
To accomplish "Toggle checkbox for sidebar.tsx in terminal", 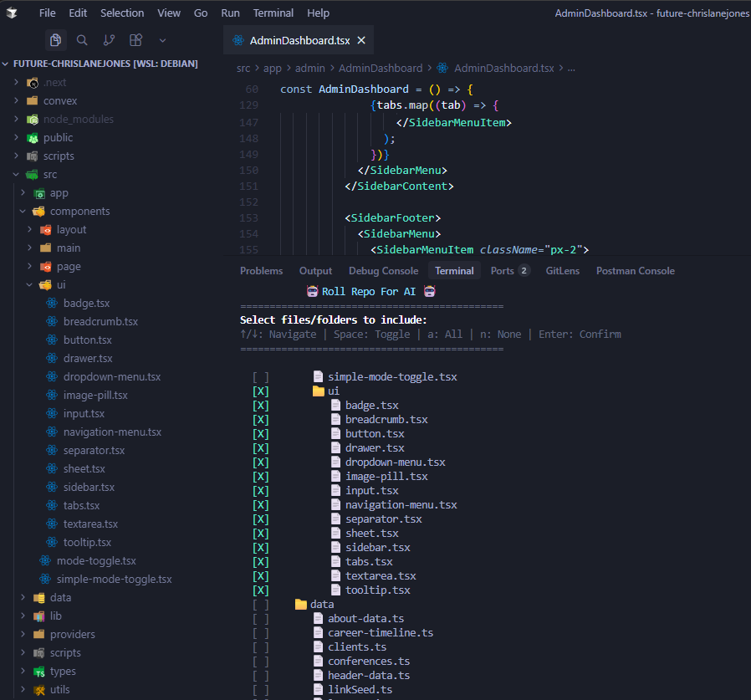I will [261, 548].
